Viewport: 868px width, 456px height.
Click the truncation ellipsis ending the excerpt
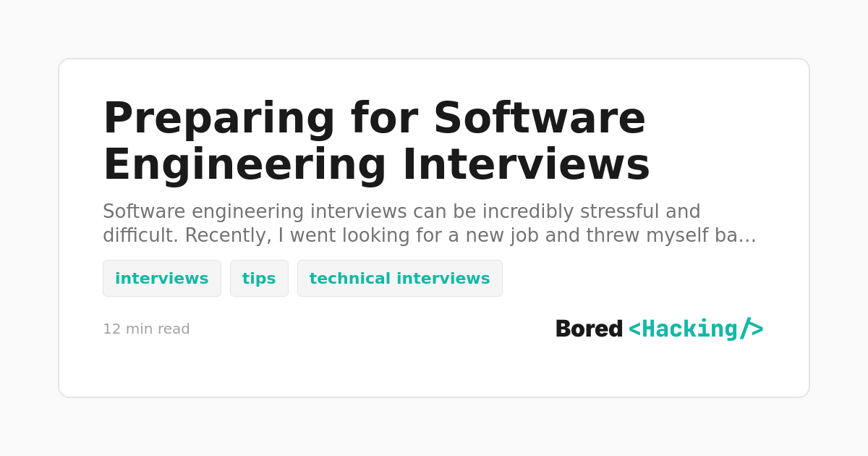(x=748, y=237)
